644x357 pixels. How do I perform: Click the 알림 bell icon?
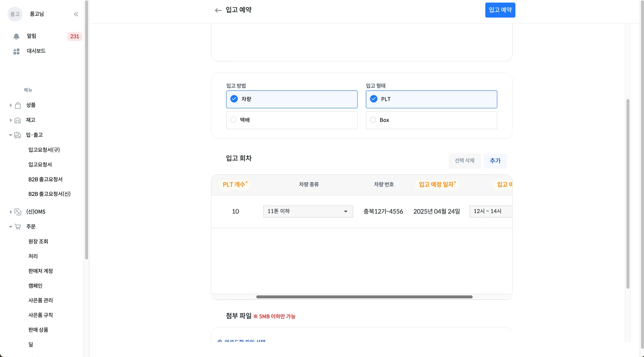coord(16,36)
